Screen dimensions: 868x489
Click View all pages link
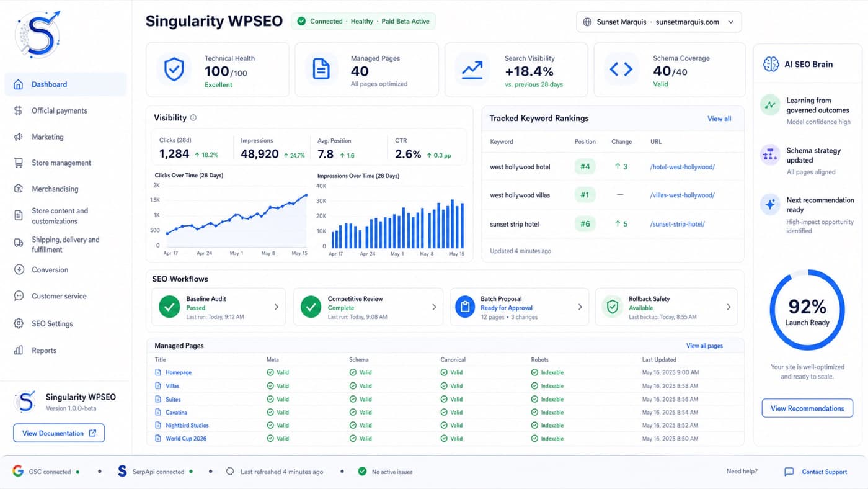[704, 346]
